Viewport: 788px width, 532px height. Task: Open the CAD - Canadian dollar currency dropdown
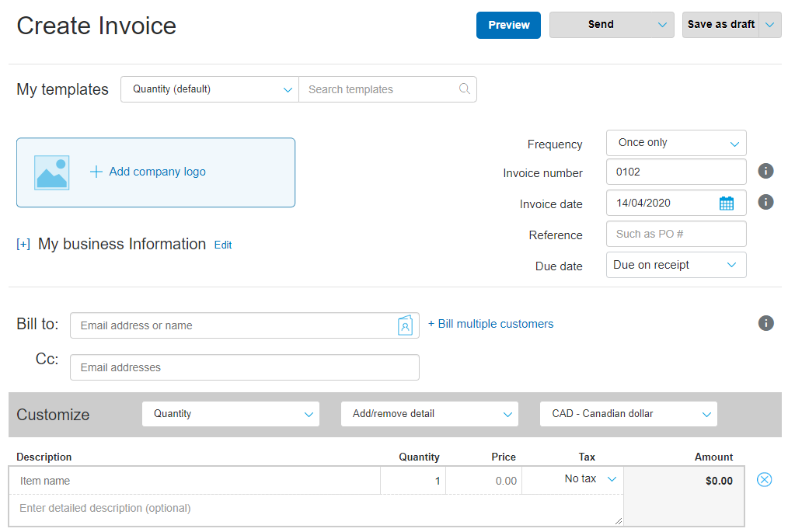point(628,414)
